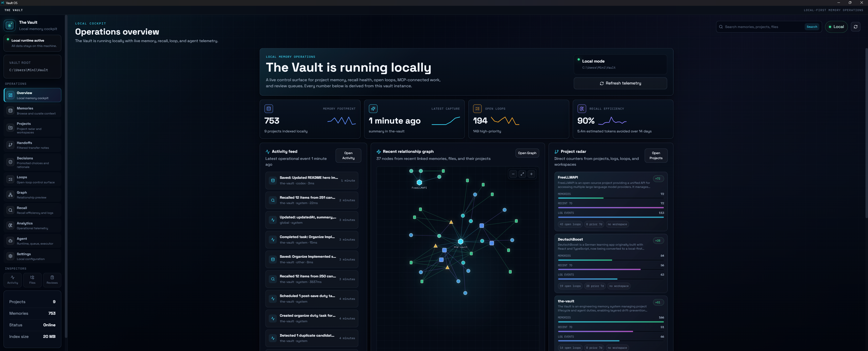Click the 753 memory footprint value

coord(272,121)
